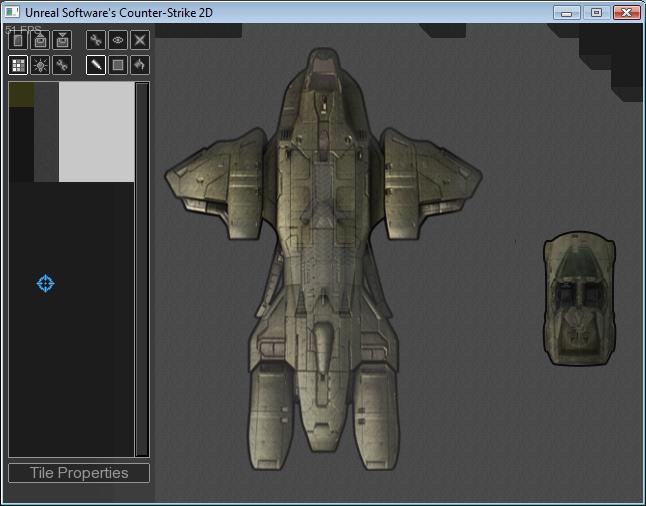Screen dimensions: 646x506
Task: Switch to the tile grid mode
Action: click(x=18, y=65)
